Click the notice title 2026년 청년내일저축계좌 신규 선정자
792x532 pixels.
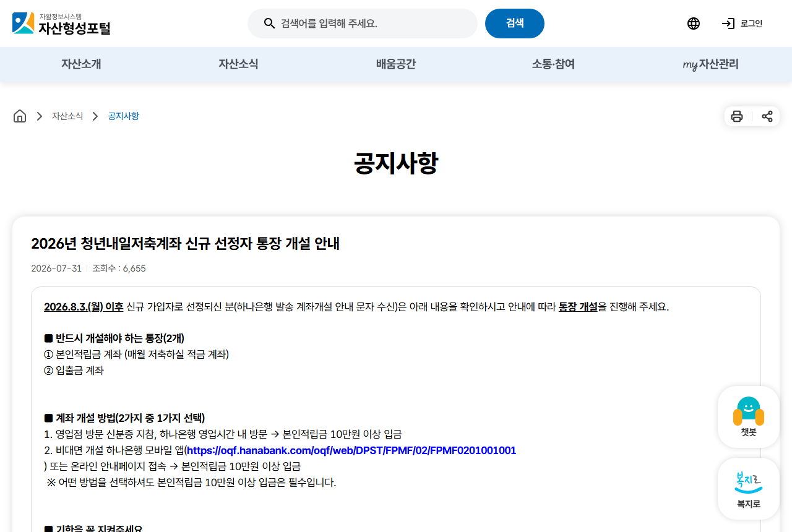coord(186,244)
